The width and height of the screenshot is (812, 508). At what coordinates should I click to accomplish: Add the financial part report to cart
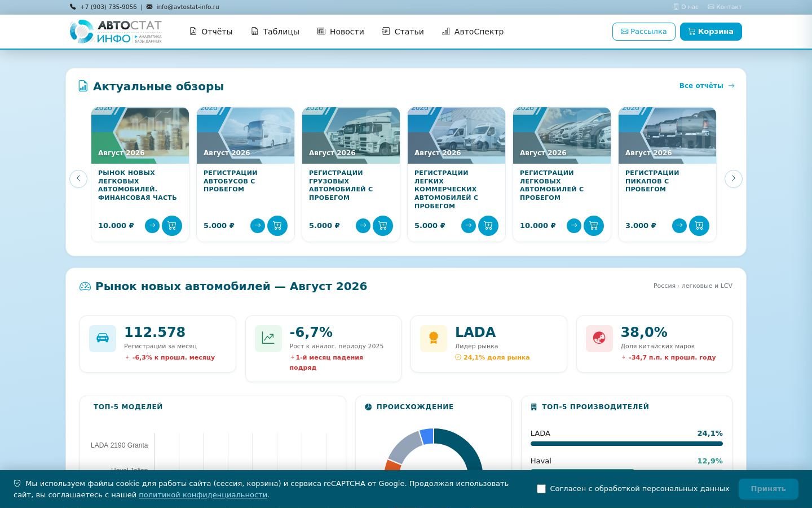coord(172,226)
